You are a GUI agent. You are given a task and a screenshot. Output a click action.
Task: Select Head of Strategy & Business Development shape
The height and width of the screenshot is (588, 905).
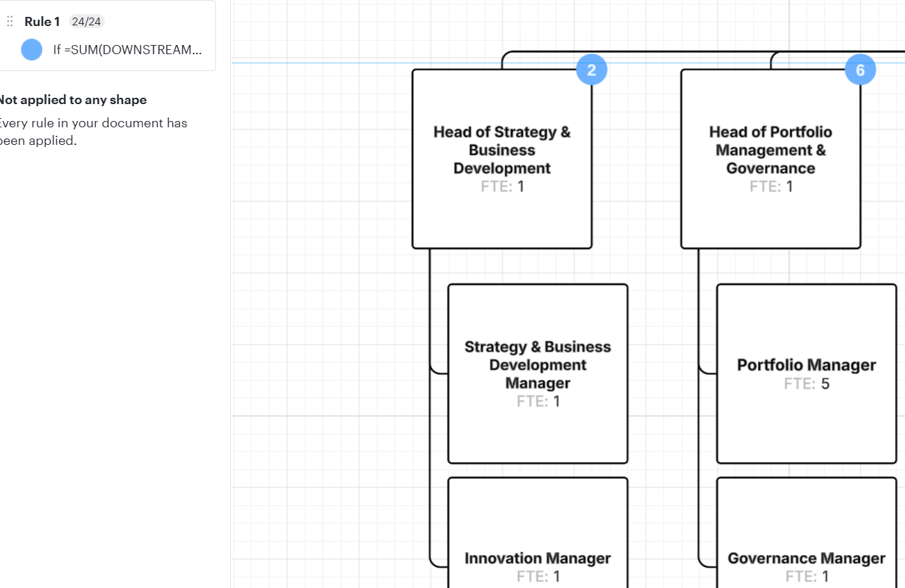(x=502, y=159)
